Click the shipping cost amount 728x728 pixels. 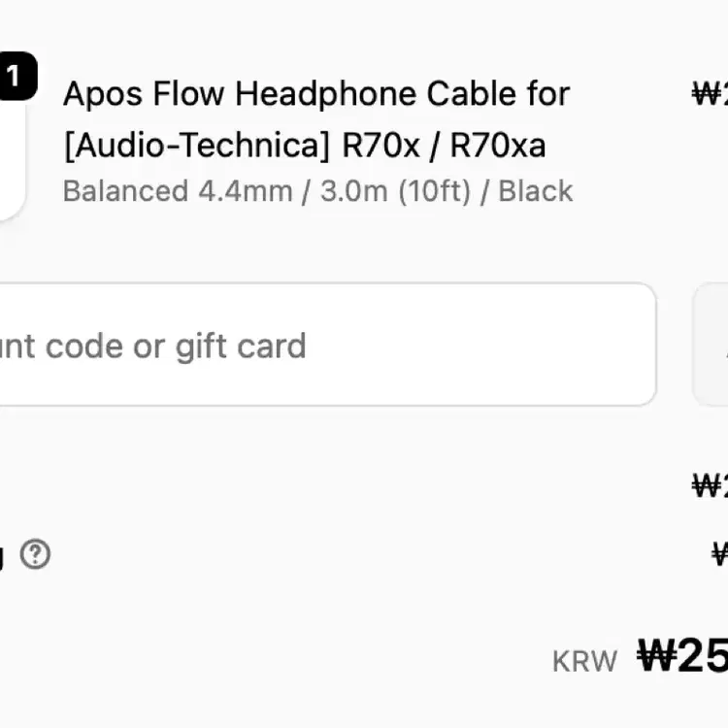(719, 554)
